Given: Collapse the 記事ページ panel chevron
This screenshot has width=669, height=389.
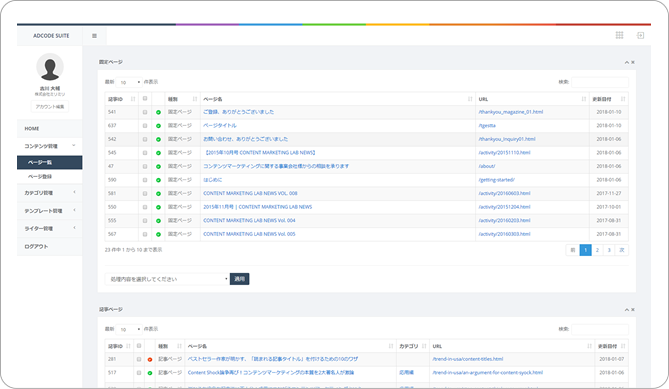Looking at the screenshot, I should coord(626,310).
